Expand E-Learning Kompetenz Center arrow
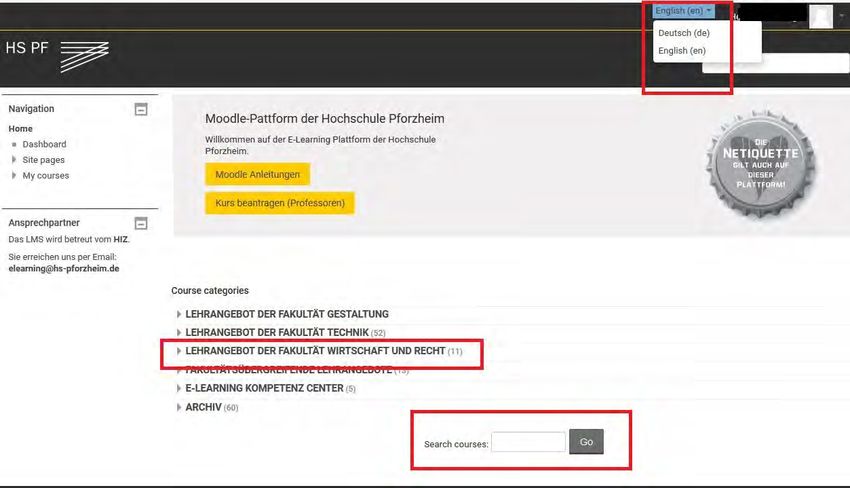The height and width of the screenshot is (488, 850). (179, 389)
